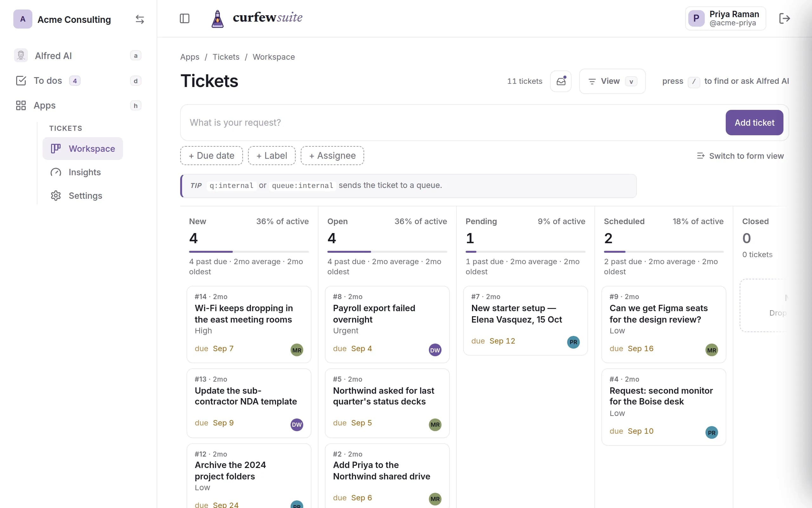Open the Northwind status decks ticket
Screen dimensions: 812x508
387,403
